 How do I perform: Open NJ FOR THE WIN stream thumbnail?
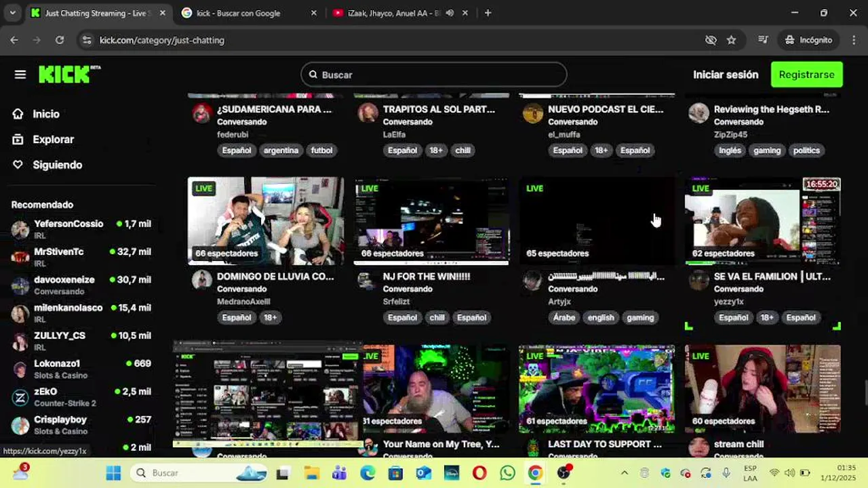pyautogui.click(x=431, y=221)
